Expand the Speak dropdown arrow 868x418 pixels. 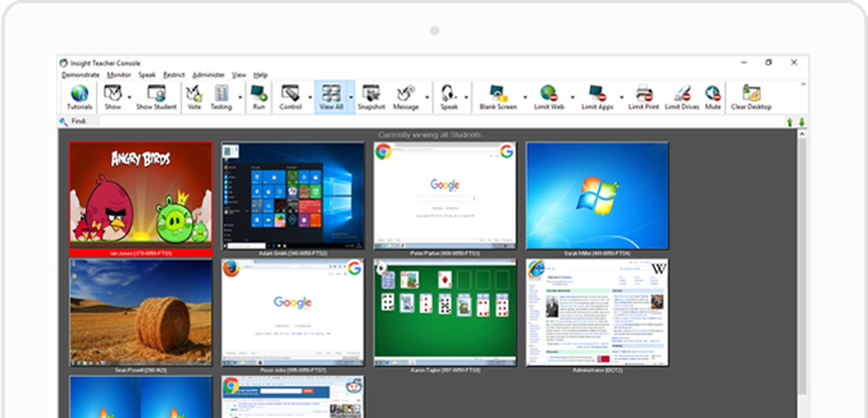click(x=466, y=97)
